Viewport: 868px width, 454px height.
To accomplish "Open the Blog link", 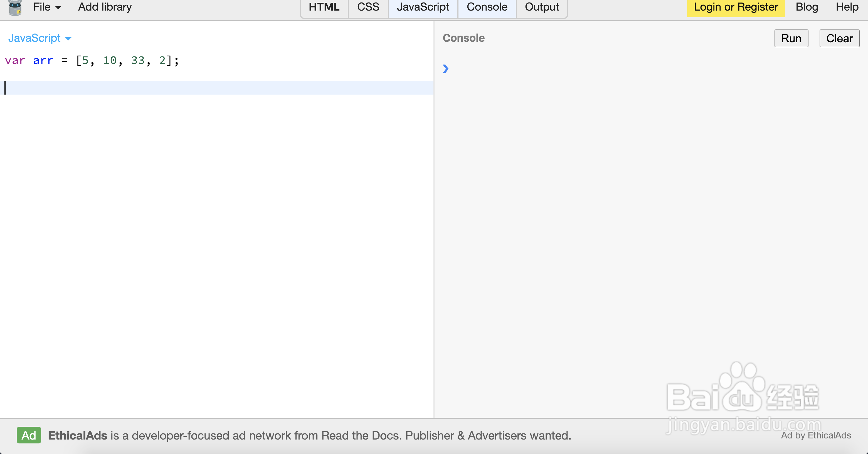I will (806, 7).
